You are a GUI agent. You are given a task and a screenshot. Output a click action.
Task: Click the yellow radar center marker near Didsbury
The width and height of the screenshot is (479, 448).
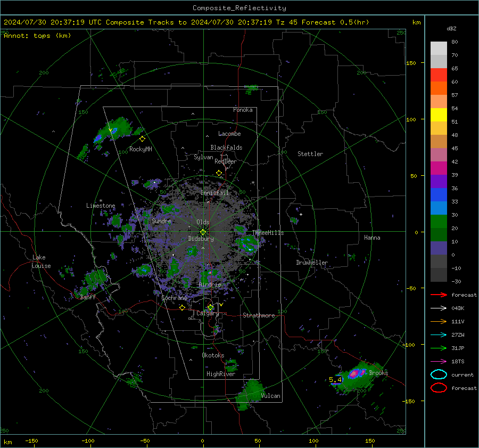[203, 232]
